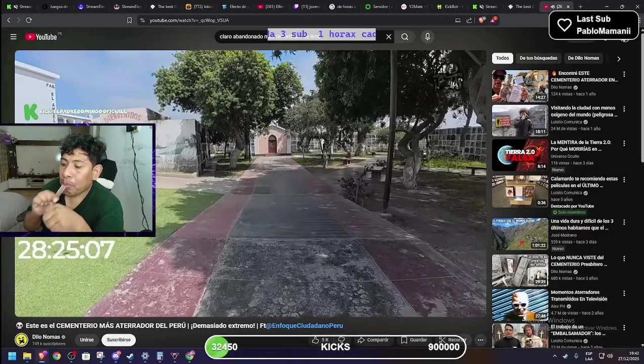The height and width of the screenshot is (364, 644).
Task: Open Una vida dura y difícil video title
Action: [582, 224]
